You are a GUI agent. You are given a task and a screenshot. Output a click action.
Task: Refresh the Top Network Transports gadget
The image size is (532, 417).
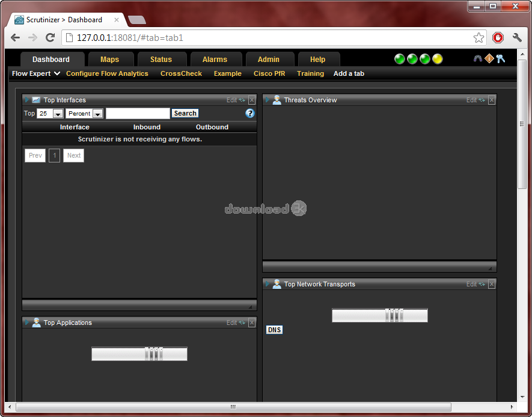pos(482,284)
